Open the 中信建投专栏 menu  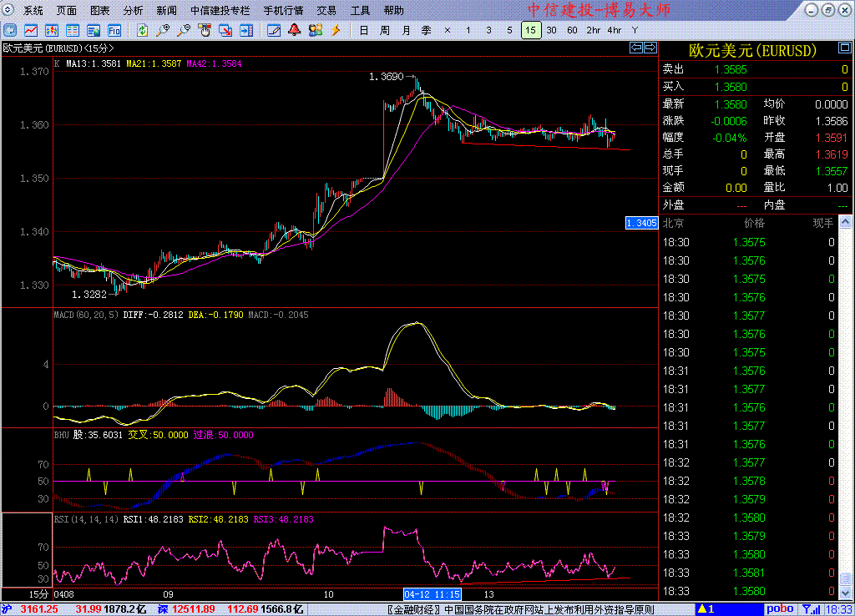(x=220, y=11)
